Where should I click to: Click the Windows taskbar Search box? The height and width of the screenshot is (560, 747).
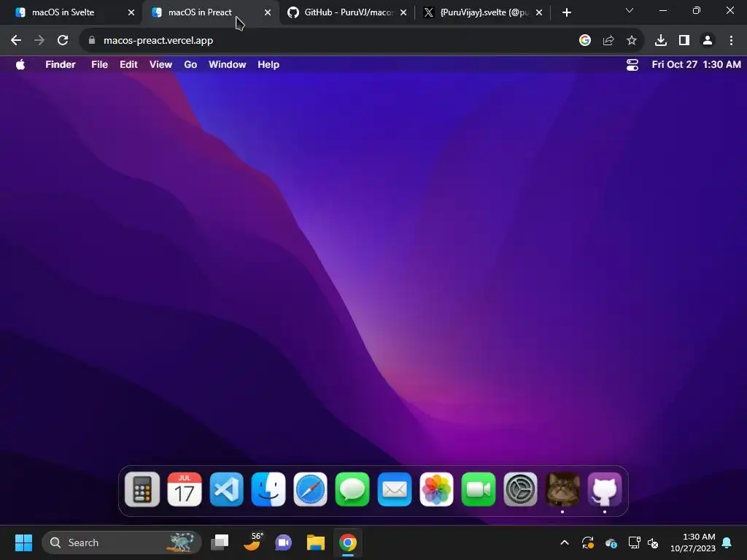pyautogui.click(x=122, y=542)
